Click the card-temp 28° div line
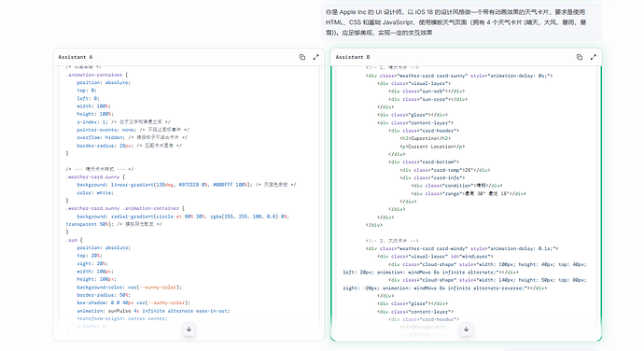 445,170
